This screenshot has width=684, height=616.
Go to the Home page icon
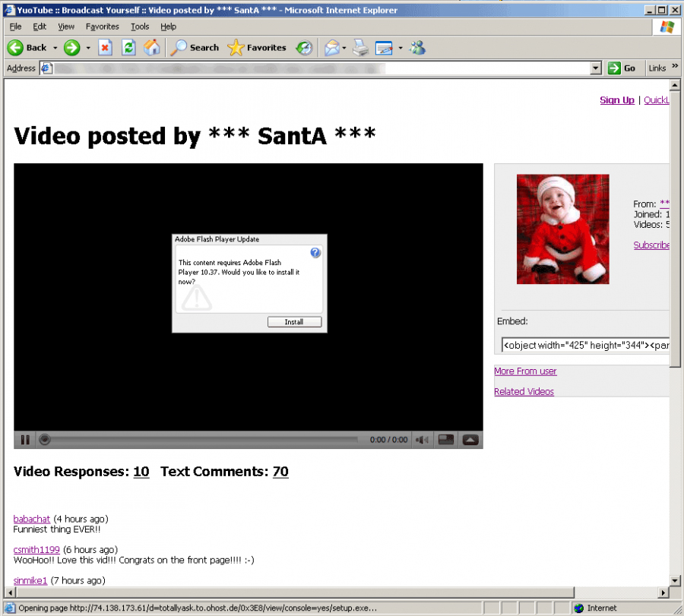153,48
